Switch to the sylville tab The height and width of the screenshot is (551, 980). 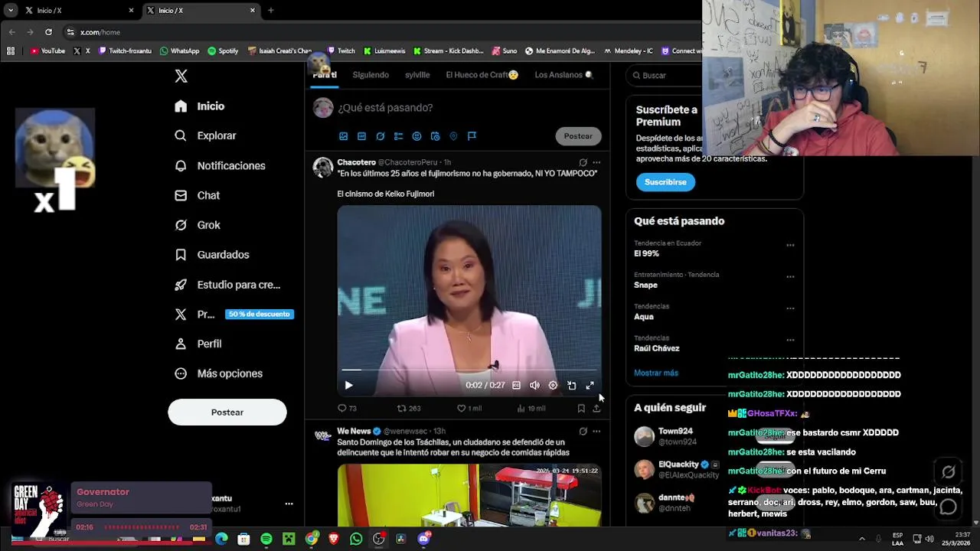pos(417,75)
